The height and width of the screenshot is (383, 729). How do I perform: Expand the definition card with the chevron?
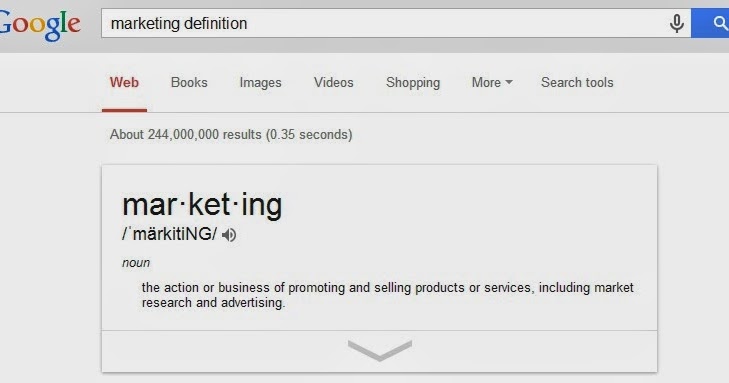pos(379,350)
